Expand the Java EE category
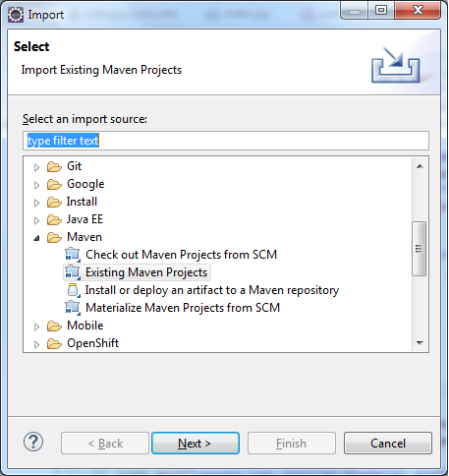The width and height of the screenshot is (449, 476). click(x=36, y=220)
